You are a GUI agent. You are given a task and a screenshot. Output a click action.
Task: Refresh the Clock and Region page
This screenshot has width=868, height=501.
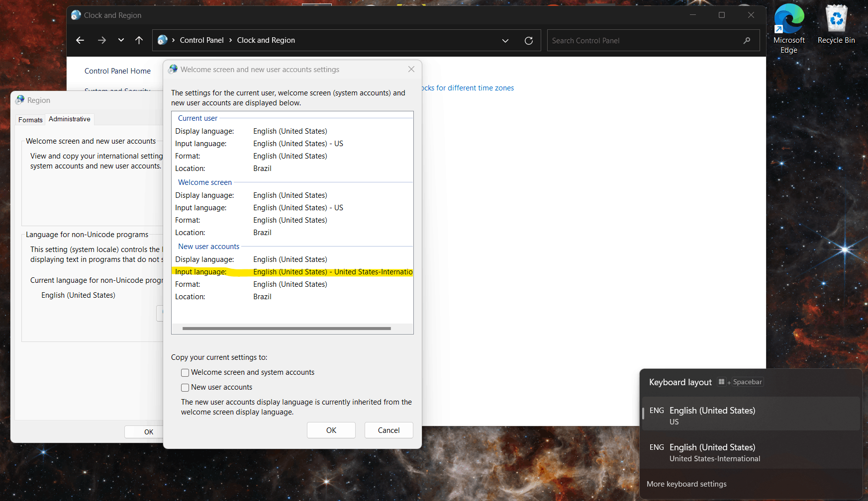pos(529,41)
